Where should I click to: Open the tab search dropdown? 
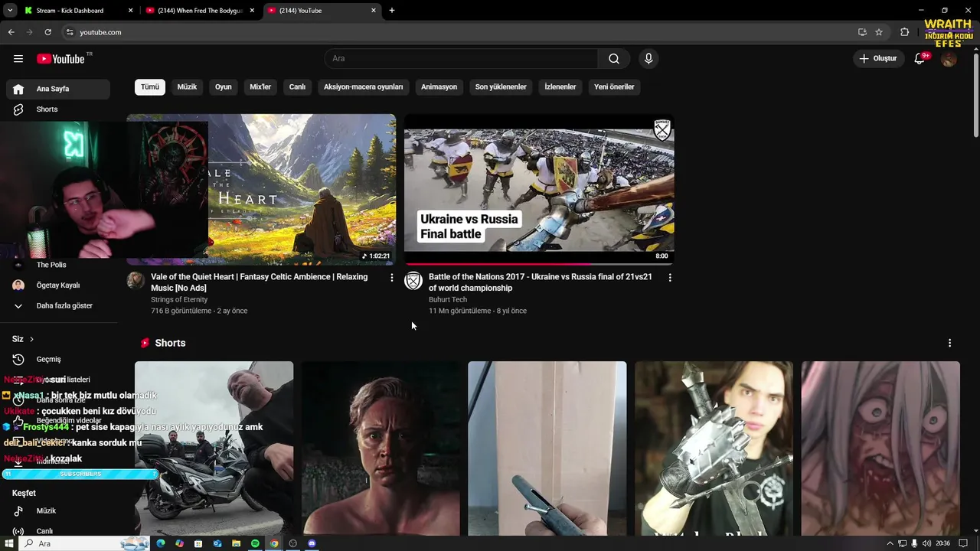coord(10,11)
